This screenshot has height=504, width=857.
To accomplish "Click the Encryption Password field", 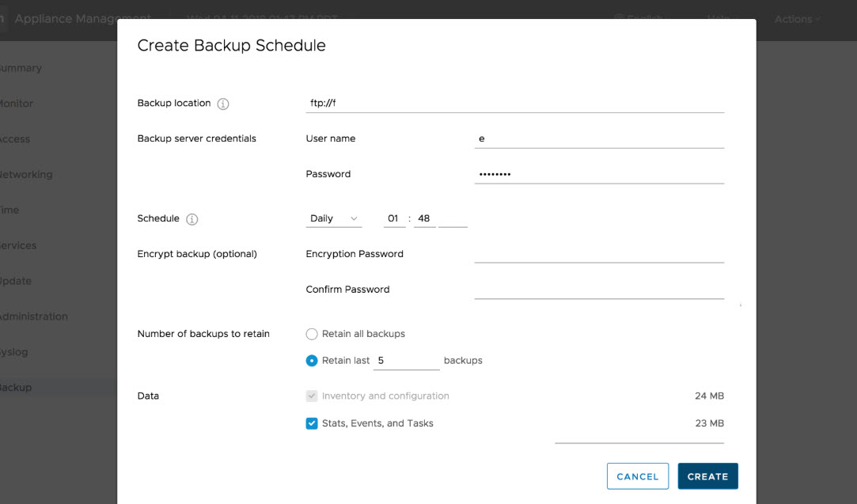I will coord(599,253).
